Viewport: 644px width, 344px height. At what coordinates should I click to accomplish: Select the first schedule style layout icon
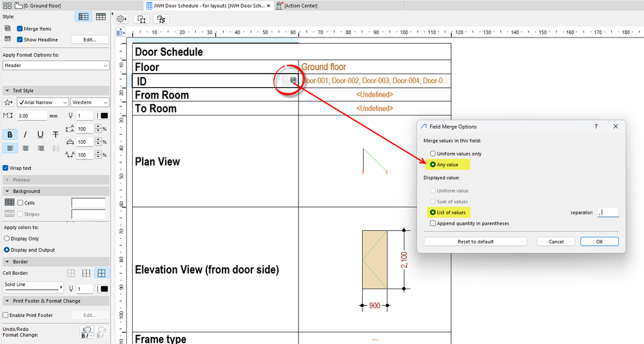pos(83,16)
